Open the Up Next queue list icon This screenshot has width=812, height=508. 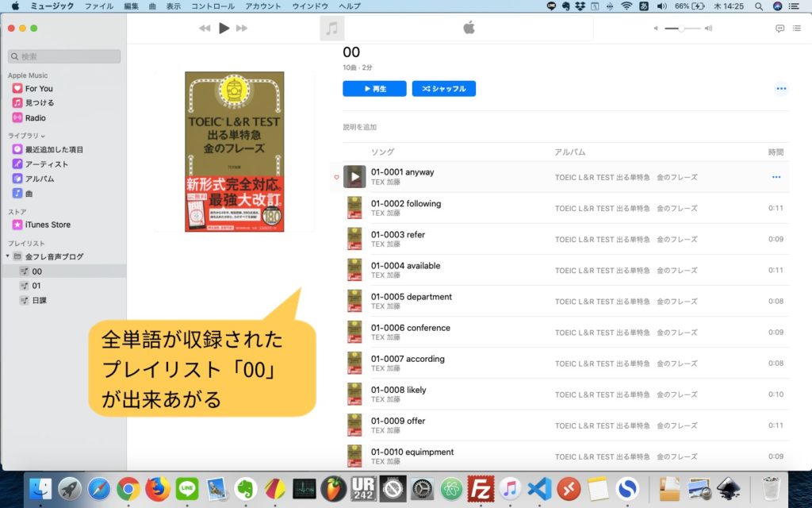point(798,28)
